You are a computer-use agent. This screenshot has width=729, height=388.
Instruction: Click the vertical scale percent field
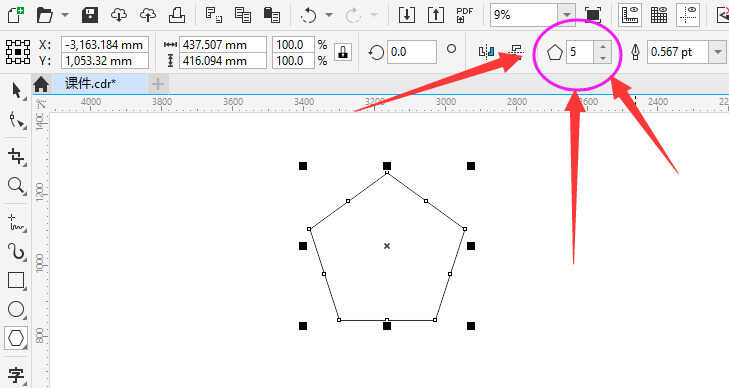(293, 61)
